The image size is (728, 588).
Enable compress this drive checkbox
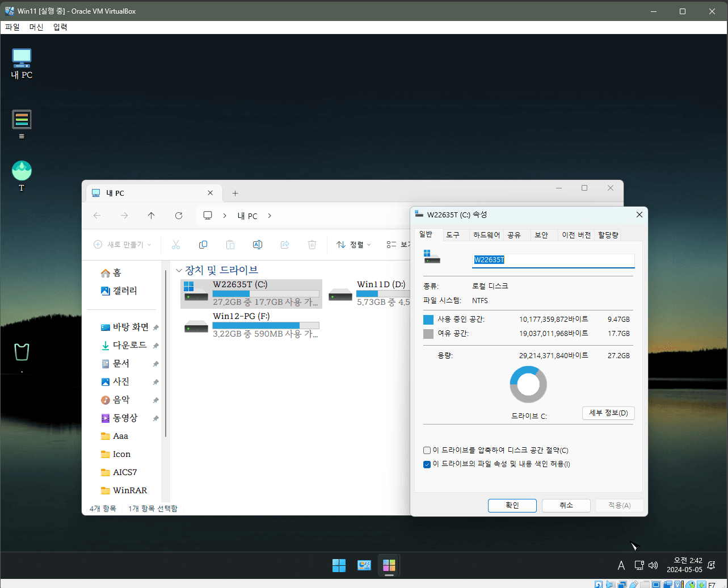(x=427, y=451)
